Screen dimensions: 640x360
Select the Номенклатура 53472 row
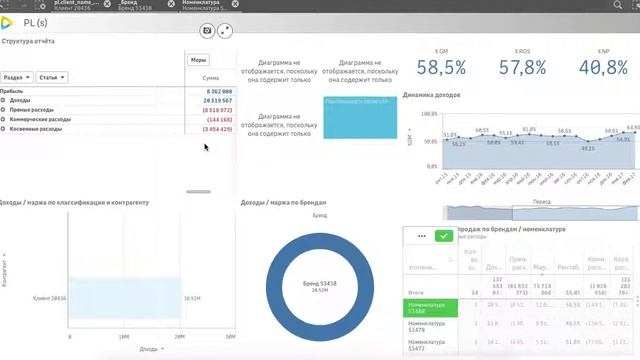[x=430, y=345]
